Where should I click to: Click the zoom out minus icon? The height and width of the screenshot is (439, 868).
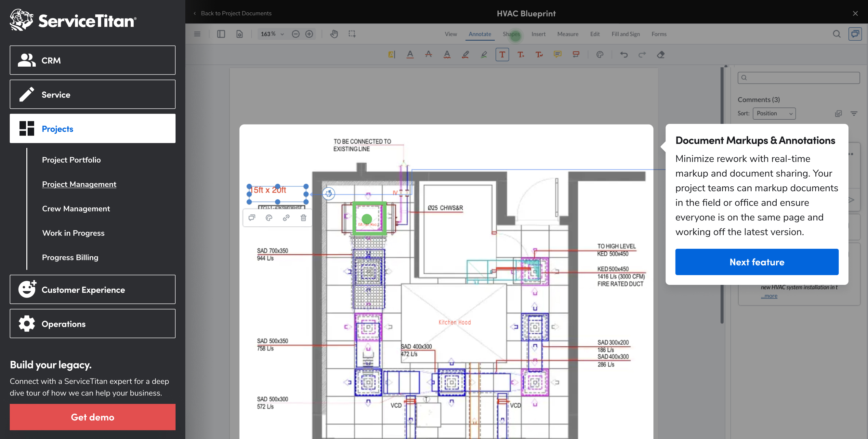[296, 34]
